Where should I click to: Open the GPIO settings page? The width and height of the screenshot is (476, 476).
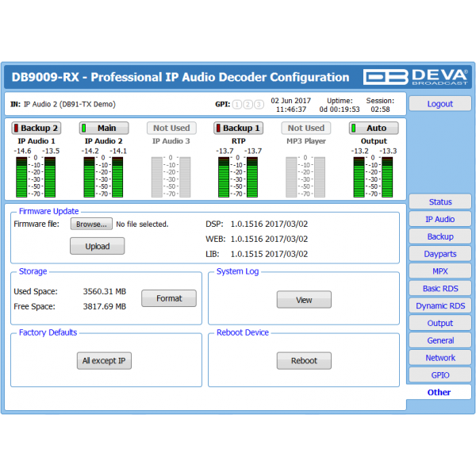[x=440, y=374]
